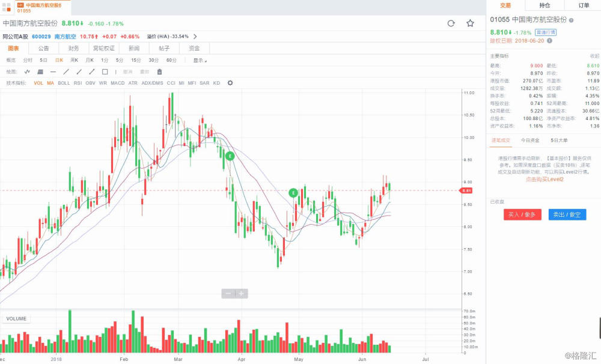
Task: Open indicator settings via the gear icon
Action: (x=230, y=83)
